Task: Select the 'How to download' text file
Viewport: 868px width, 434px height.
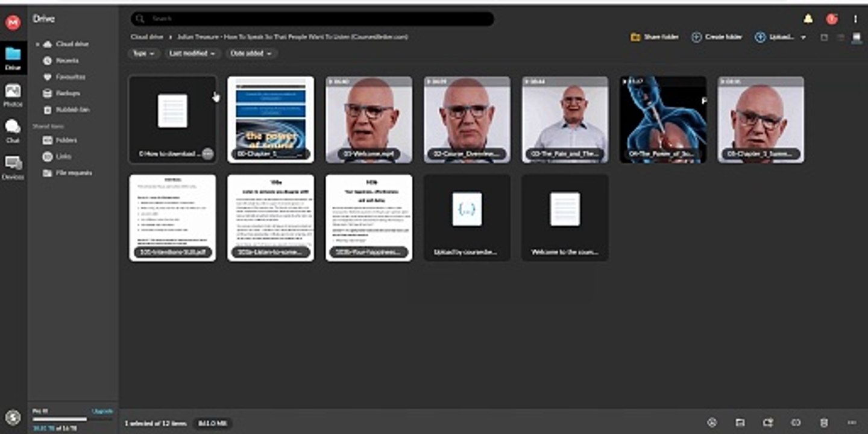Action: [x=172, y=119]
